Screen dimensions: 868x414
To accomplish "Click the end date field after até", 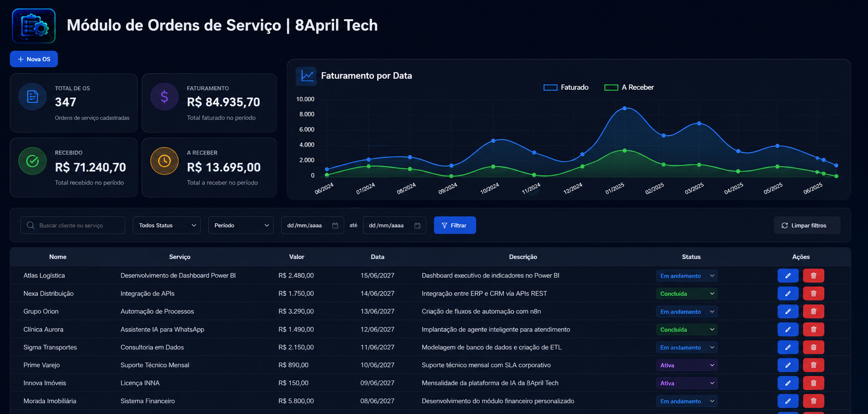I will 395,225.
